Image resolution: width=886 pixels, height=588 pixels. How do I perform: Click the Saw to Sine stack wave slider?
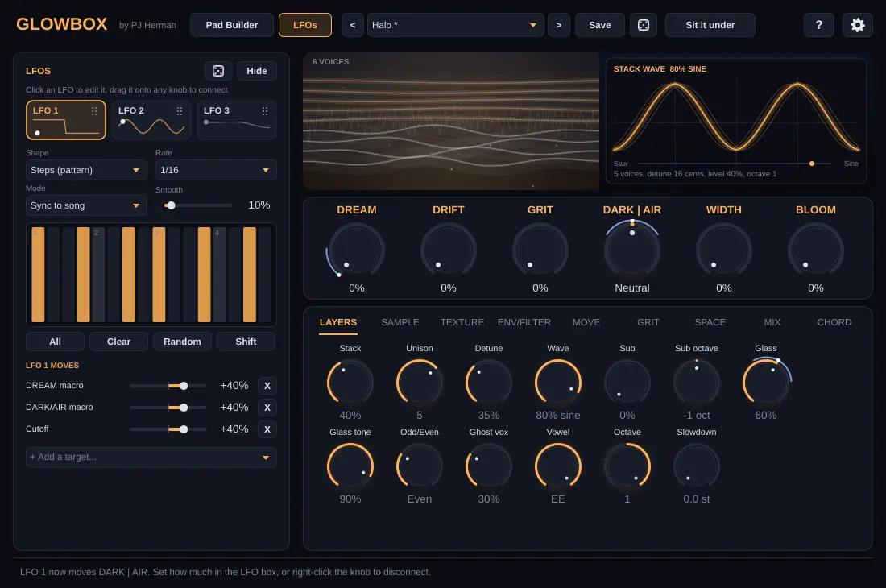735,164
